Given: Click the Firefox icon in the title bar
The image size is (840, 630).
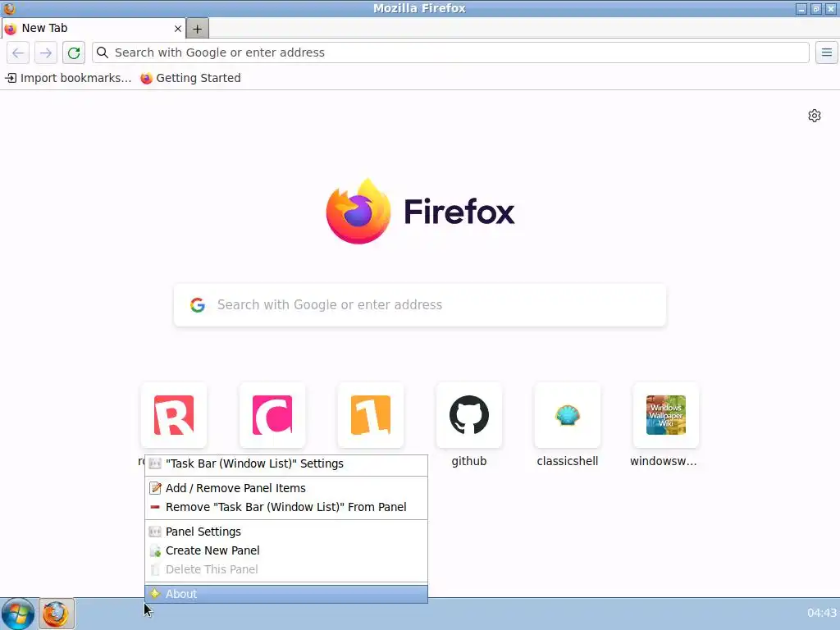Looking at the screenshot, I should point(9,8).
